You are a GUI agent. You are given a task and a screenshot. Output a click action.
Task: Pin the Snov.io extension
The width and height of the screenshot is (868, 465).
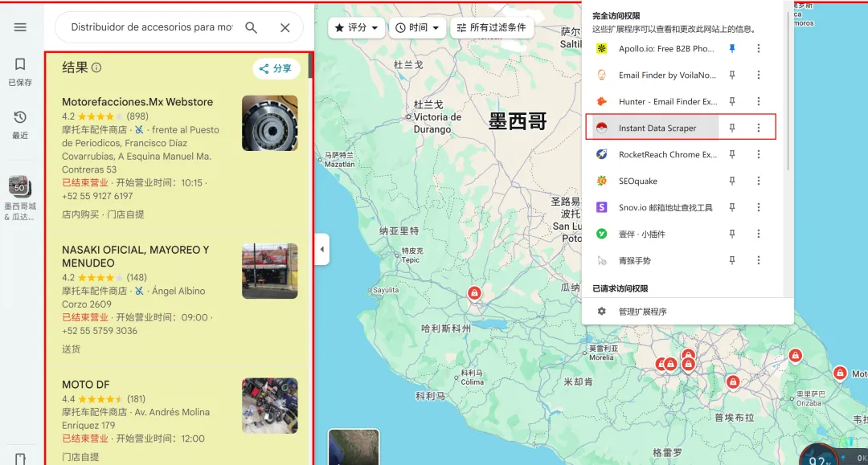point(732,207)
